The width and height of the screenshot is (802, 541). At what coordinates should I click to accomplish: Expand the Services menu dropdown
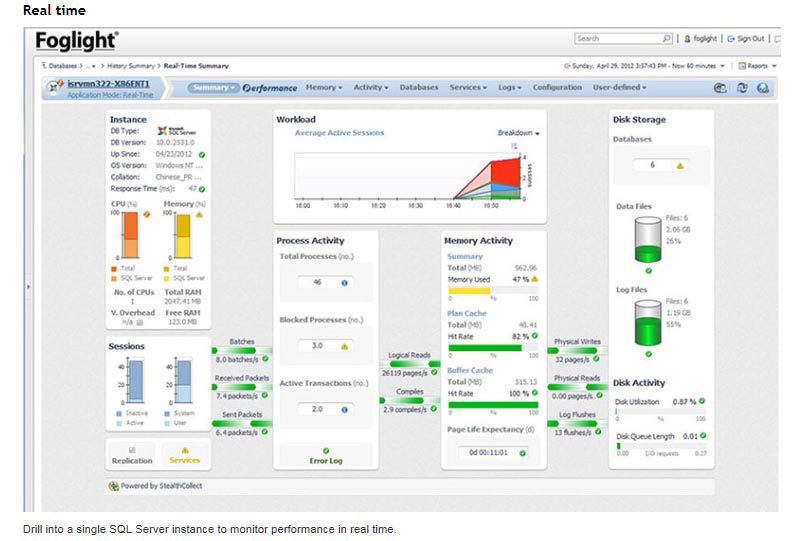pos(468,87)
